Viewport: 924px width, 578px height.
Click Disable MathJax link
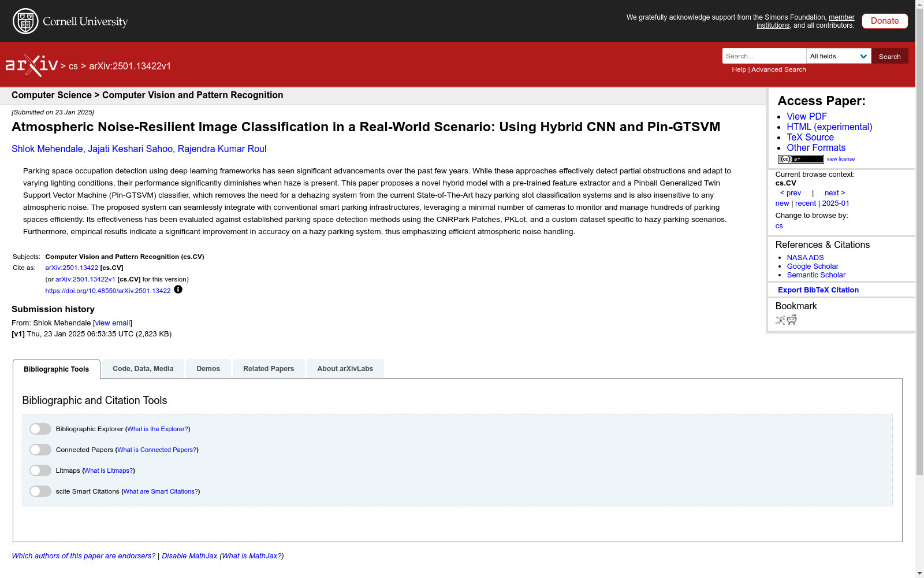(x=189, y=556)
